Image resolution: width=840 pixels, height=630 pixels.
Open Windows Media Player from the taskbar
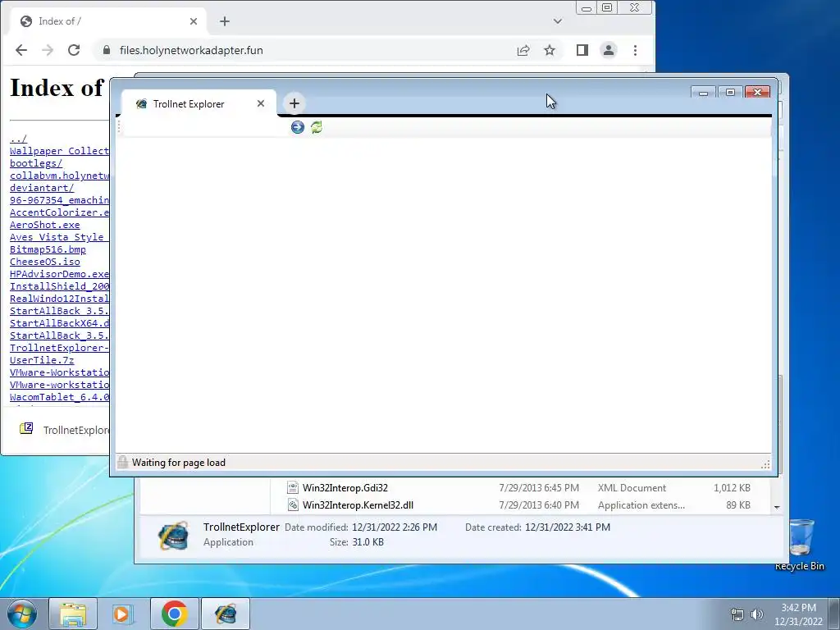pyautogui.click(x=123, y=614)
